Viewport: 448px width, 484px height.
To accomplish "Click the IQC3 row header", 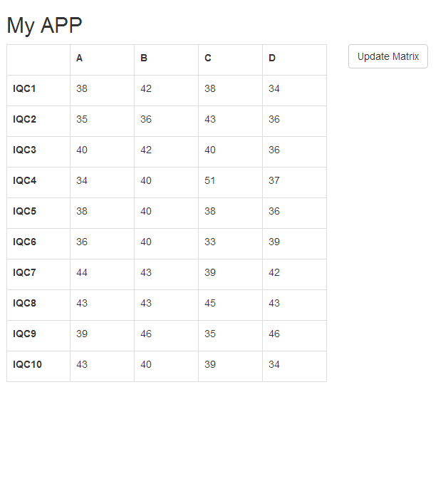I will (x=24, y=150).
